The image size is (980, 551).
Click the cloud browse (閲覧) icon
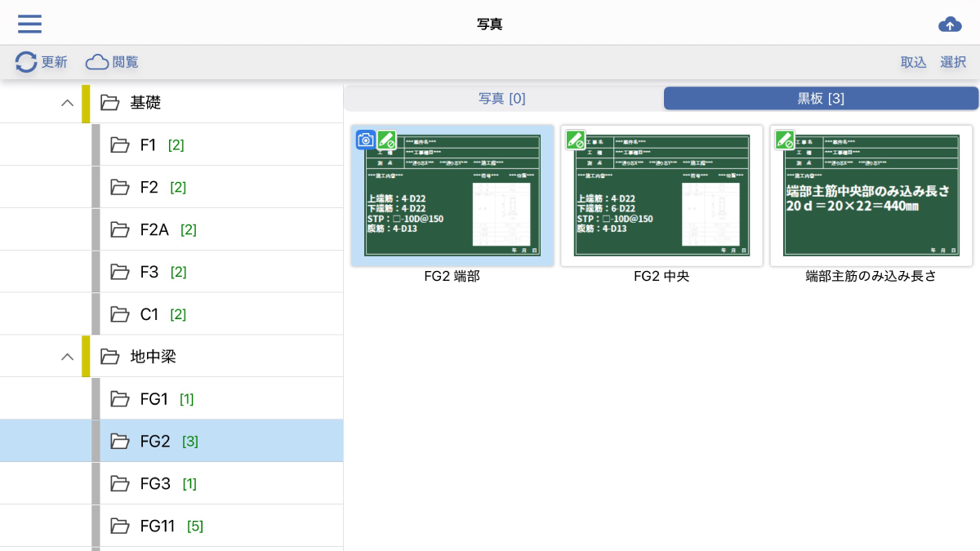97,62
